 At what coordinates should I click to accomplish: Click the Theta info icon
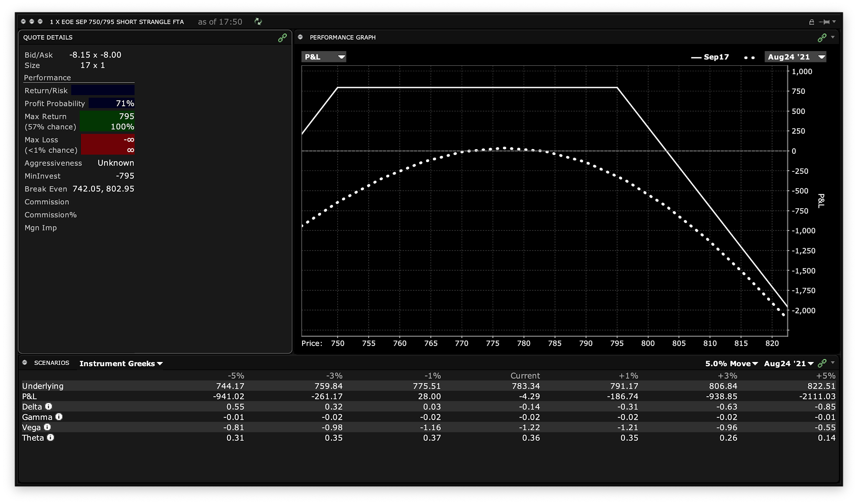(x=50, y=438)
